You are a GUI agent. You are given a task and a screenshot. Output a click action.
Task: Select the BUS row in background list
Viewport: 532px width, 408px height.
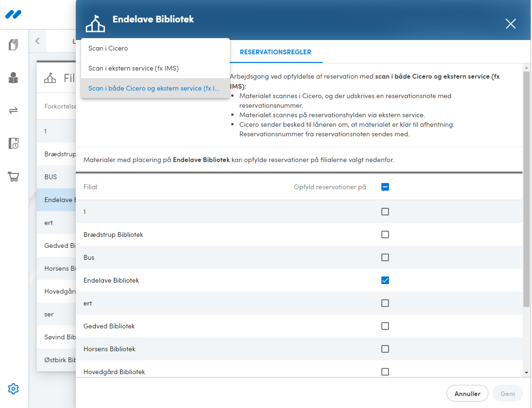point(56,177)
